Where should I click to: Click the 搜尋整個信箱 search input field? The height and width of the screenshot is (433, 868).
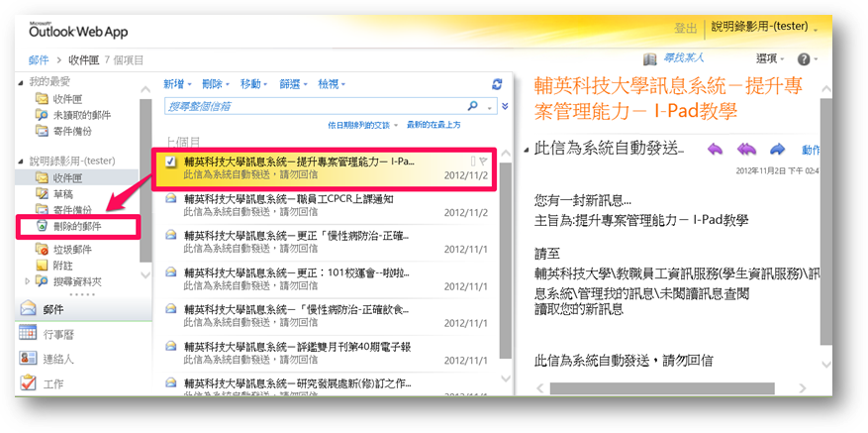tap(316, 106)
